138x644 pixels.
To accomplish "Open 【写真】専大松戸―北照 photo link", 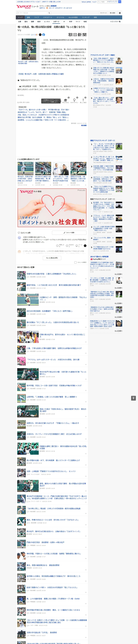I will 41,74.
